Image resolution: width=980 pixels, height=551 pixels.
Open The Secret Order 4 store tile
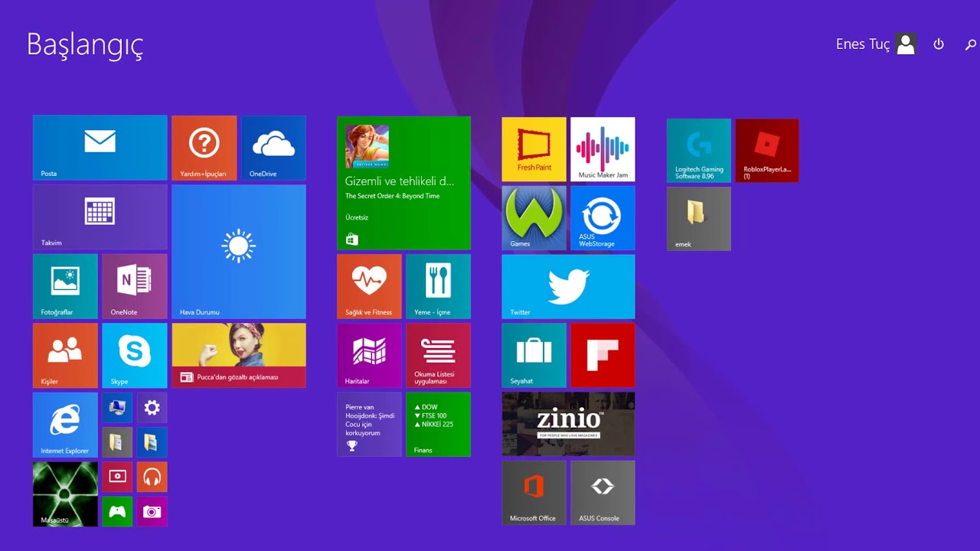pyautogui.click(x=403, y=183)
